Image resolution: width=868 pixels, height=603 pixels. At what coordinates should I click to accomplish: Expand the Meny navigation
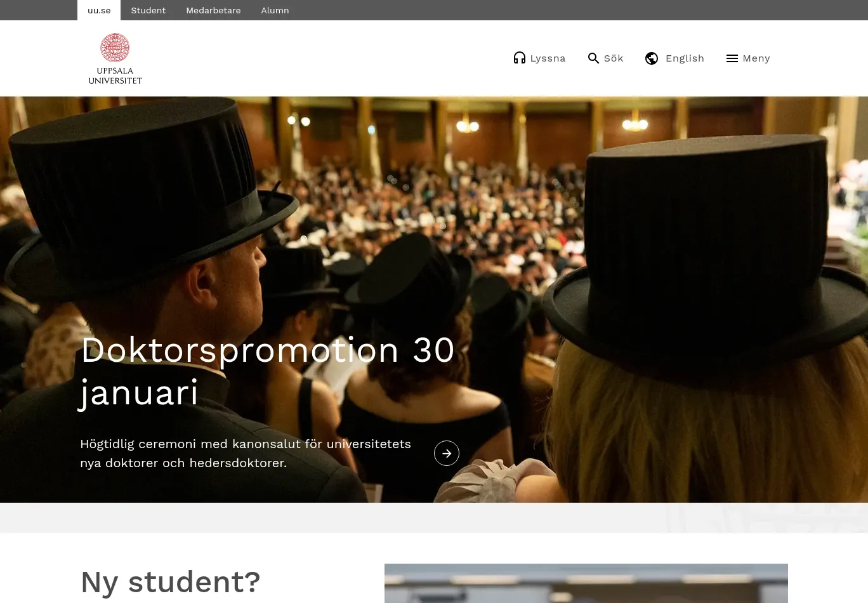coord(756,58)
